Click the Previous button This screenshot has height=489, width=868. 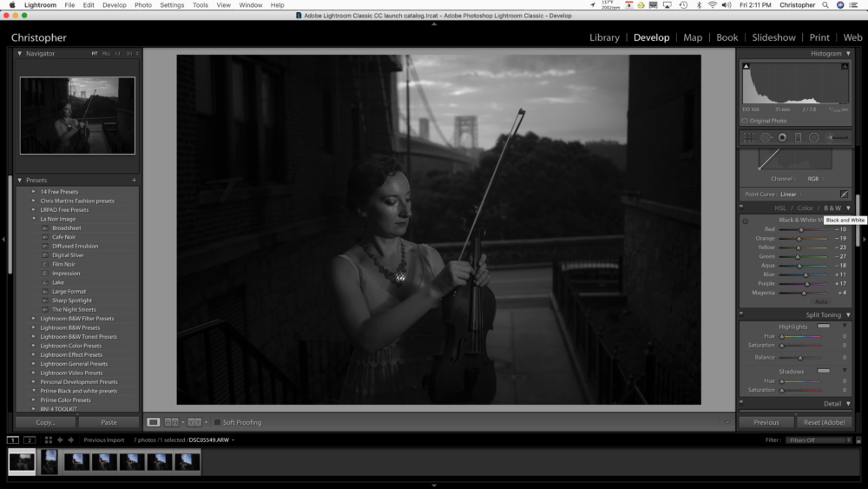(766, 422)
